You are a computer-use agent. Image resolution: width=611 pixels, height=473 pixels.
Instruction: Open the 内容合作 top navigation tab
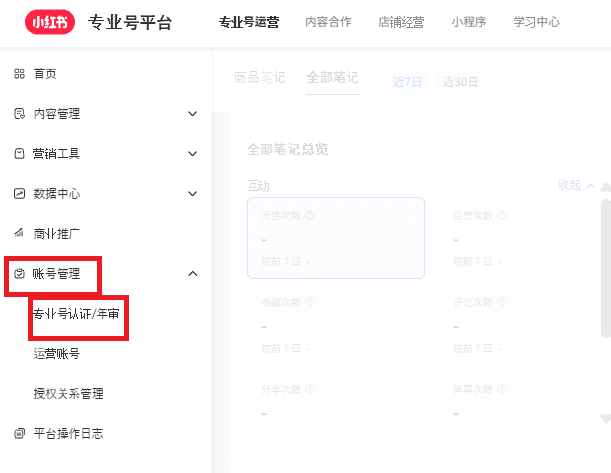pyautogui.click(x=328, y=22)
